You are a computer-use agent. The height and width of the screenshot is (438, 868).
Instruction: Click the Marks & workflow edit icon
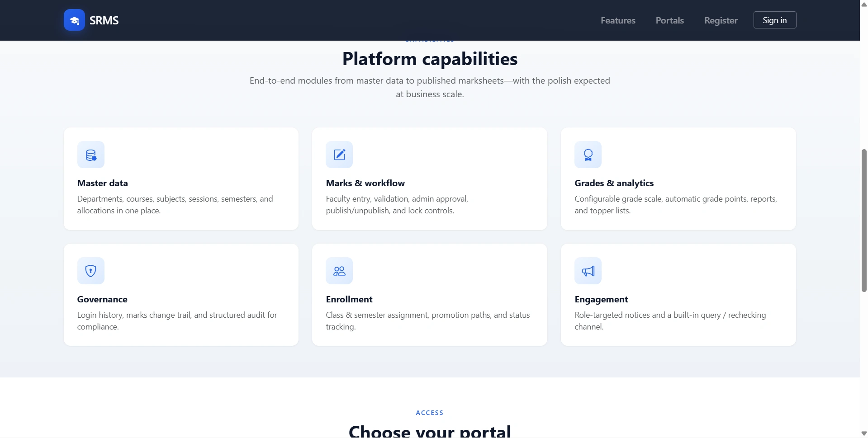[x=339, y=155]
